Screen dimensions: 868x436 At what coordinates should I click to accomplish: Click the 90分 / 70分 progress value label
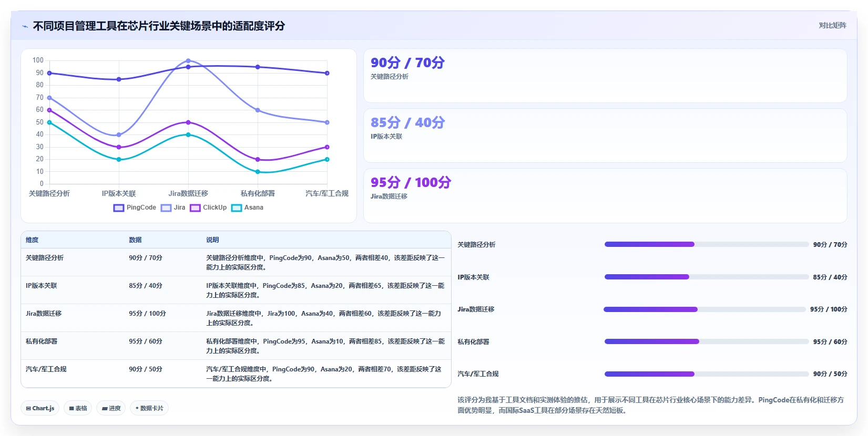[830, 245]
